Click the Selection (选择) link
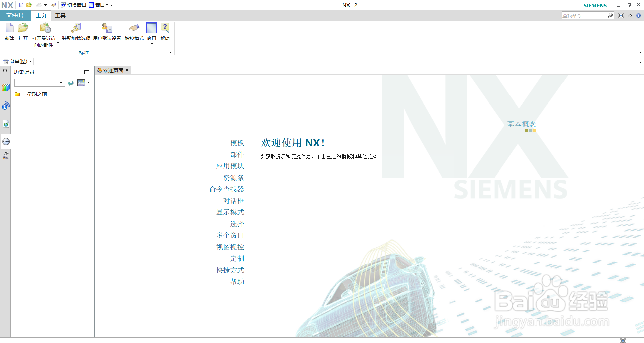The width and height of the screenshot is (644, 343). (x=237, y=224)
